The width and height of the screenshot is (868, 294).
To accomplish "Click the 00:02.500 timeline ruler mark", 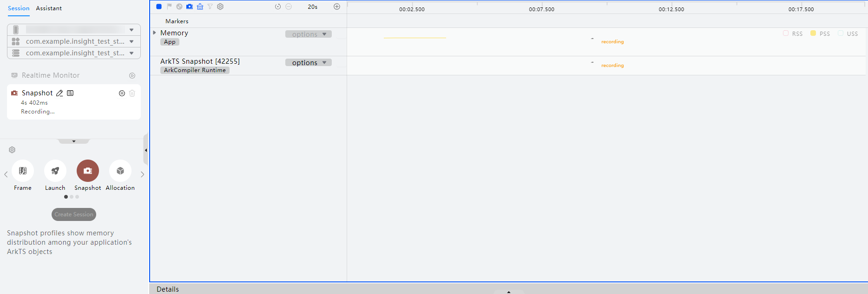I will coord(412,9).
